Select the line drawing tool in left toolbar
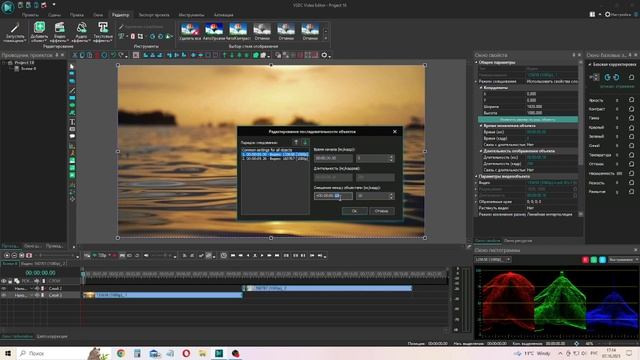Image resolution: width=640 pixels, height=360 pixels. tap(72, 90)
